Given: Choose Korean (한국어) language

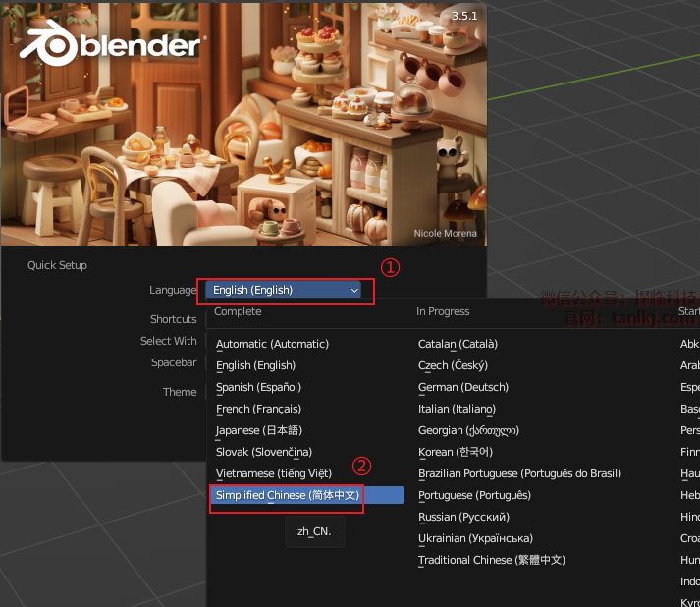Looking at the screenshot, I should pyautogui.click(x=455, y=452).
